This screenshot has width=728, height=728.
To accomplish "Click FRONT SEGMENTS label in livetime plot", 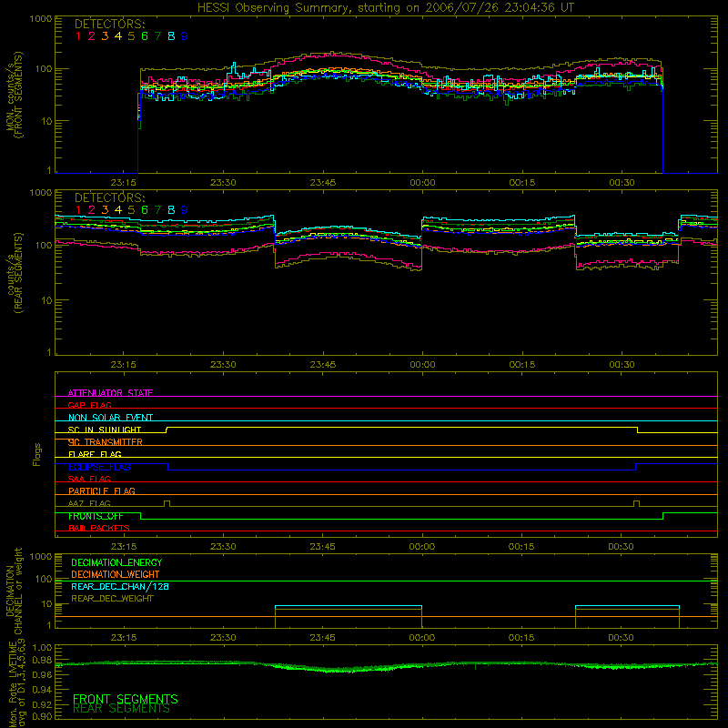I will 126,699.
